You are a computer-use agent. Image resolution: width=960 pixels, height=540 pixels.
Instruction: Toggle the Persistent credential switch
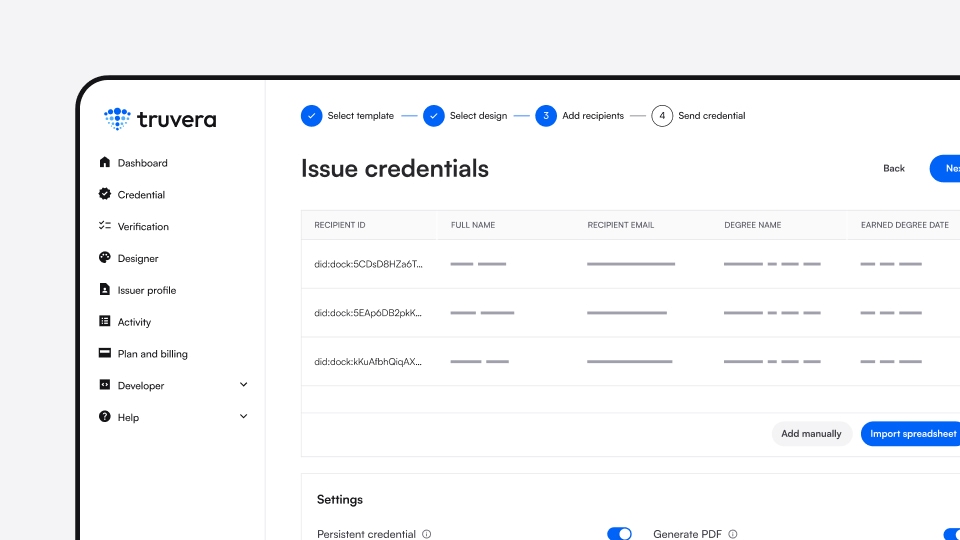tap(619, 534)
